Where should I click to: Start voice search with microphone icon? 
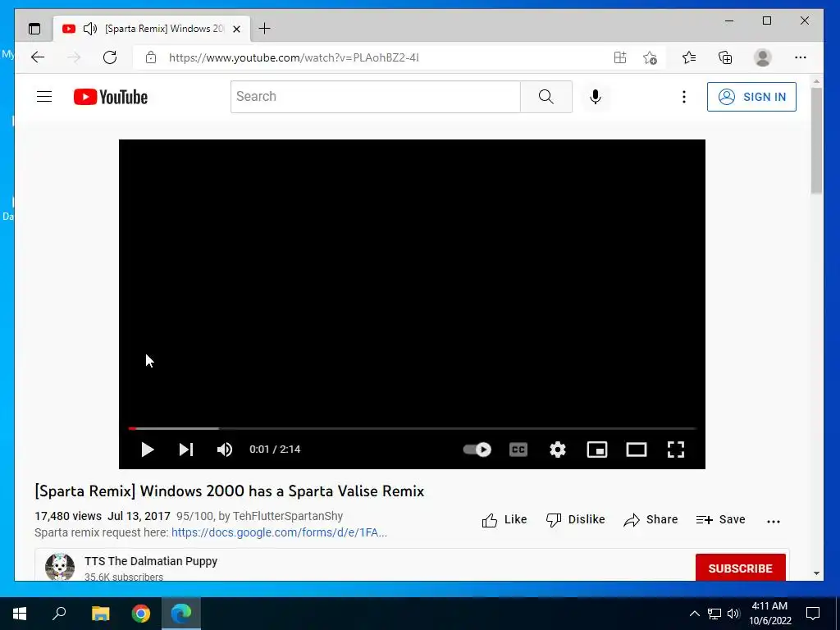(596, 97)
